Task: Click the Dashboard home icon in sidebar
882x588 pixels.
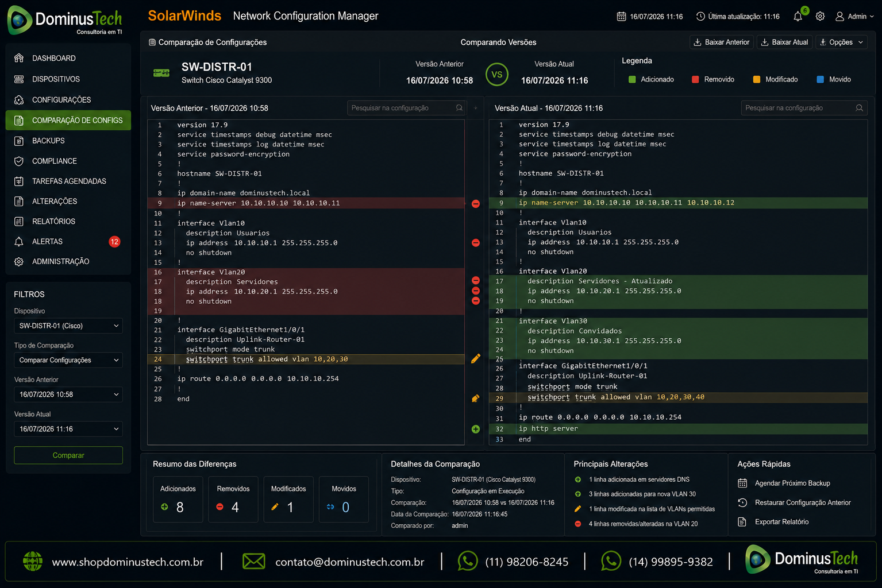Action: click(19, 58)
